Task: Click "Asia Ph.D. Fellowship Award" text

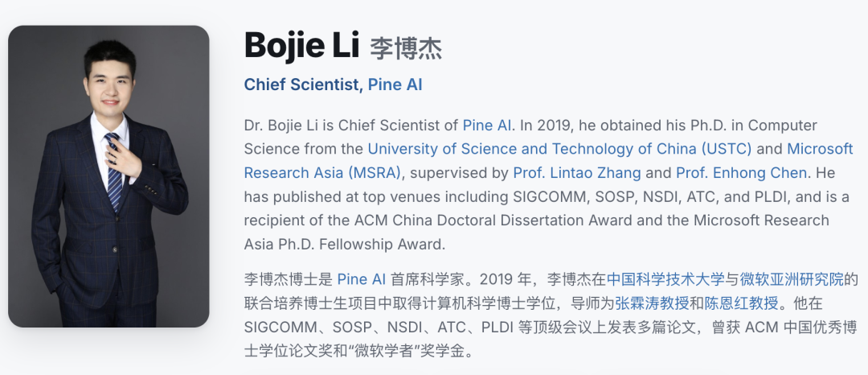Action: tap(344, 245)
